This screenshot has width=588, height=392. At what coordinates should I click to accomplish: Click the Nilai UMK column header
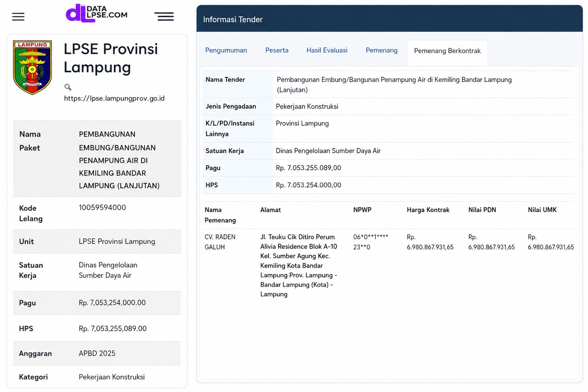pyautogui.click(x=542, y=210)
